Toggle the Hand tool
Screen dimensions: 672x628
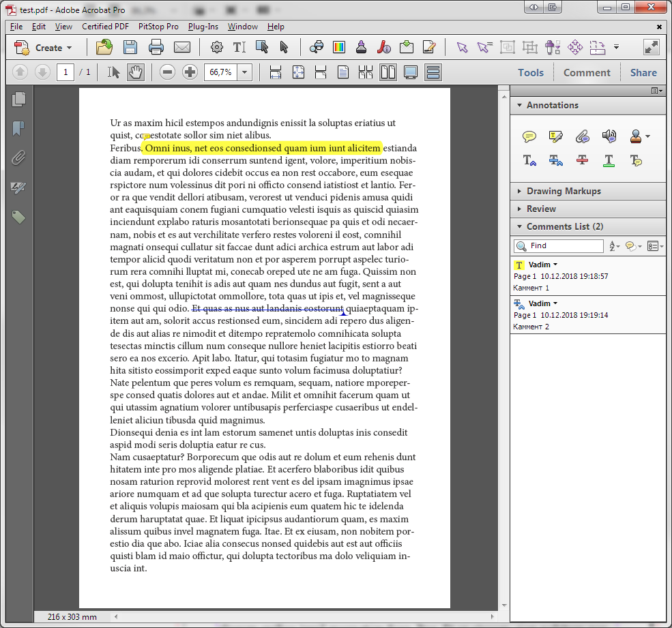tap(135, 72)
